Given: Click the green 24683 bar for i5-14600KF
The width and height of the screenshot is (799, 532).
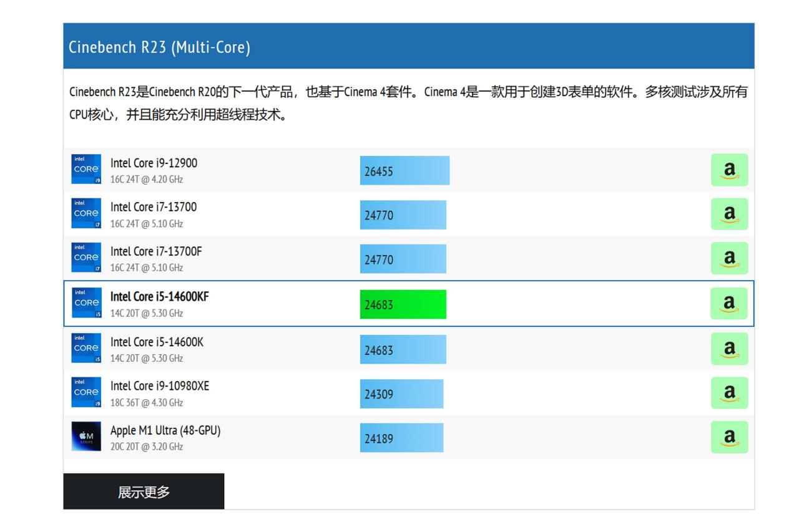Looking at the screenshot, I should pos(403,304).
